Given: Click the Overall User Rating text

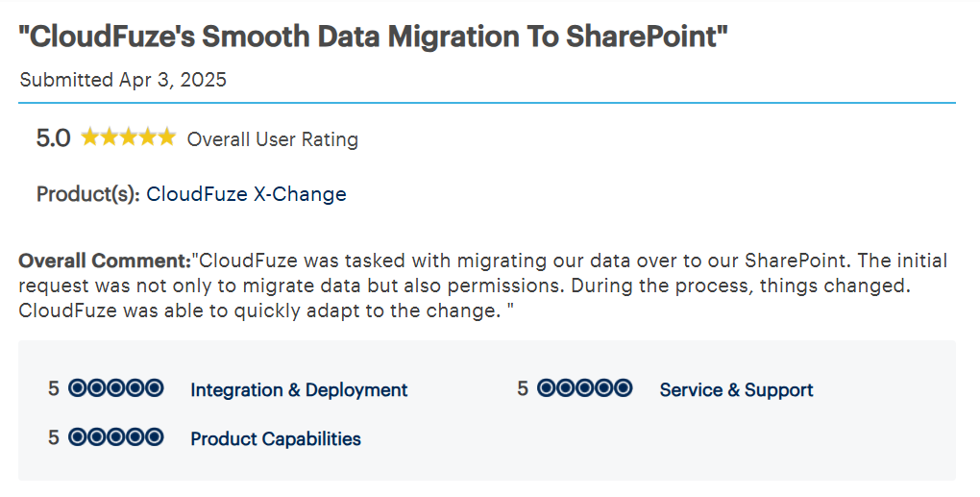Looking at the screenshot, I should tap(272, 139).
